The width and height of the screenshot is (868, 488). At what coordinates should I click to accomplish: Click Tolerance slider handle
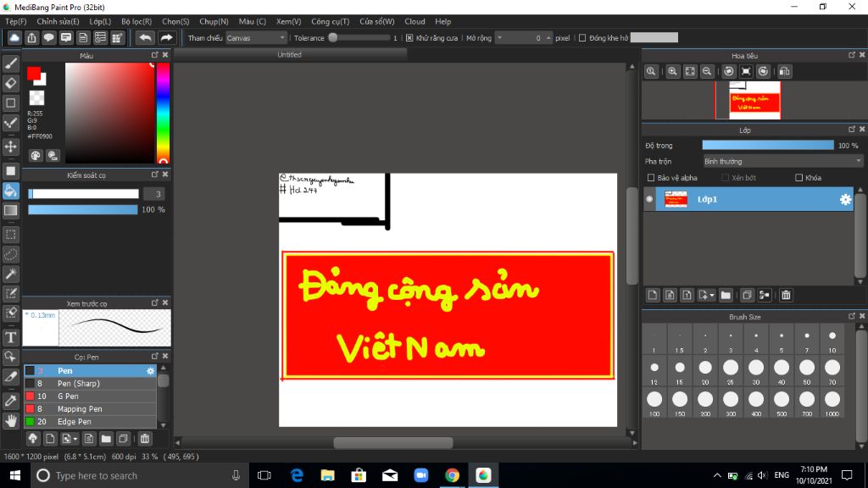pos(332,37)
